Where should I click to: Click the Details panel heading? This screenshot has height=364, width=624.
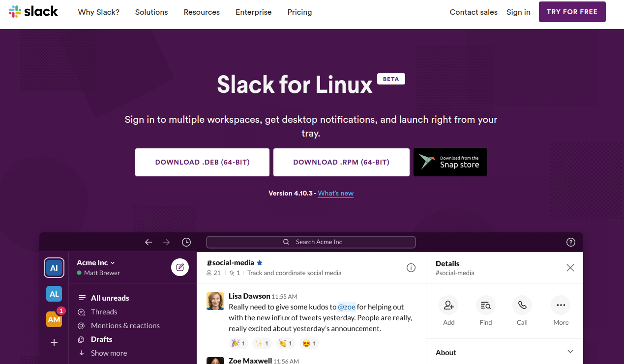pos(447,264)
